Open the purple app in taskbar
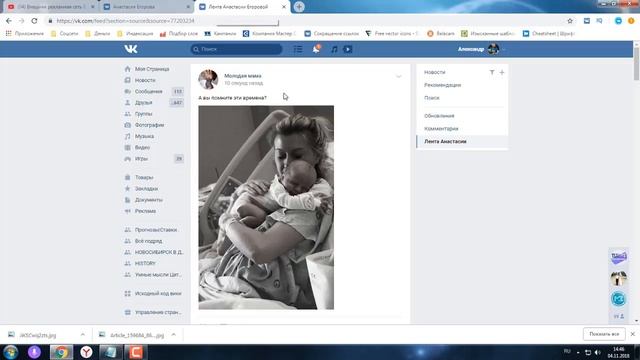The image size is (640, 360). [x=34, y=352]
